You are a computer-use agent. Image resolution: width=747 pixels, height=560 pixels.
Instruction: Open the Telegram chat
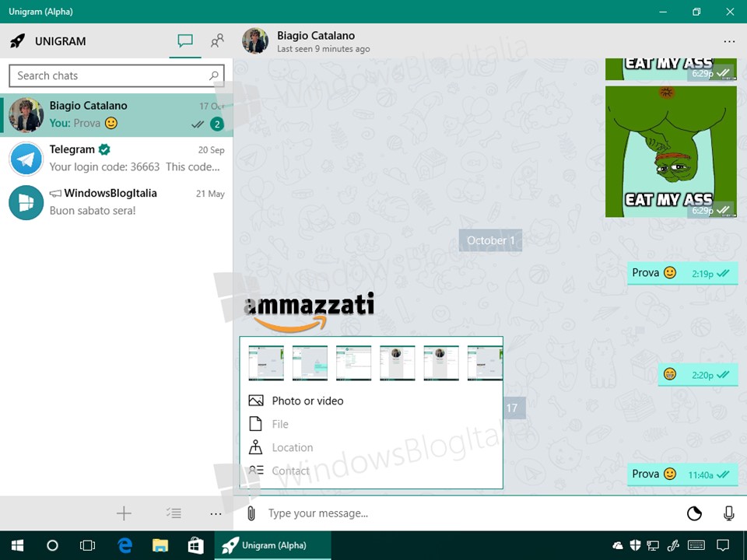point(116,159)
